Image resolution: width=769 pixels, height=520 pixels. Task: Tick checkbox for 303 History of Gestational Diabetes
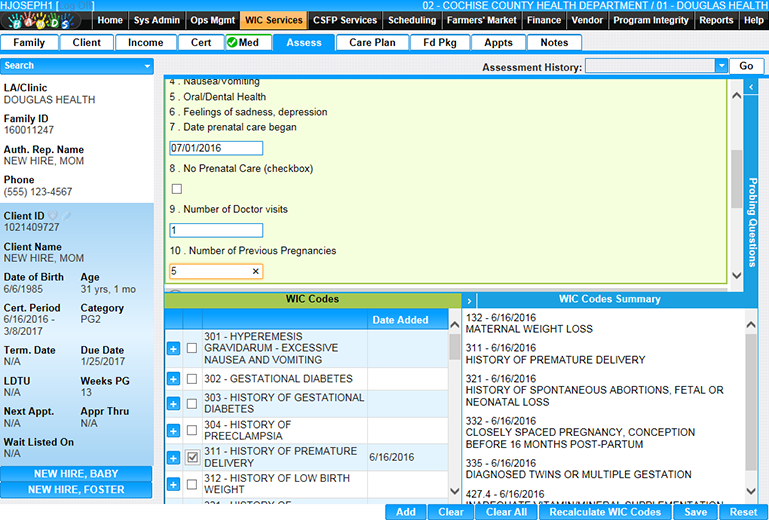click(x=192, y=403)
